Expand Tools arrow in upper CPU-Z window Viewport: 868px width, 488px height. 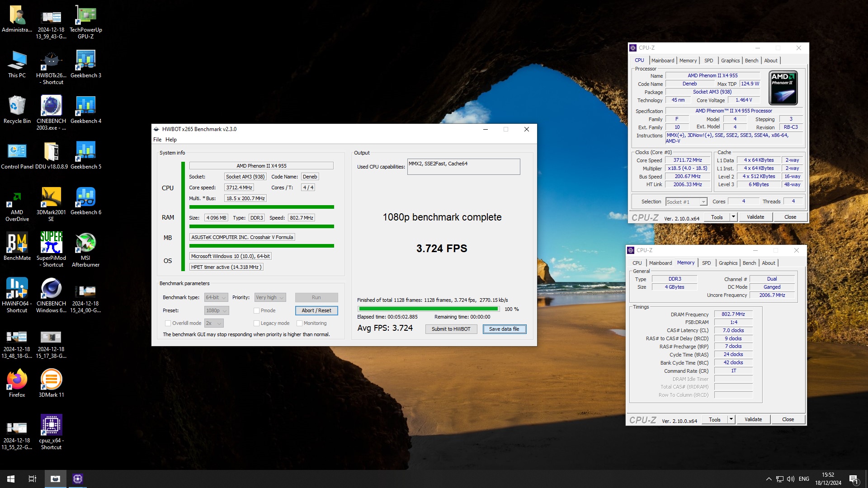(733, 217)
